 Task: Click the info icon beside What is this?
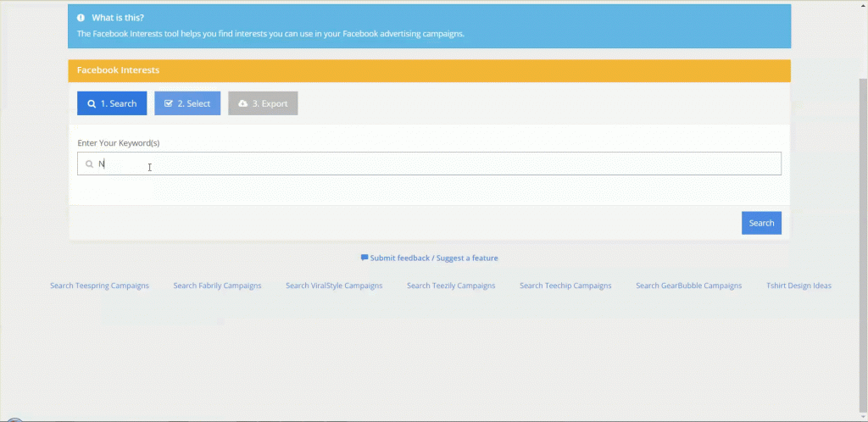coord(81,18)
